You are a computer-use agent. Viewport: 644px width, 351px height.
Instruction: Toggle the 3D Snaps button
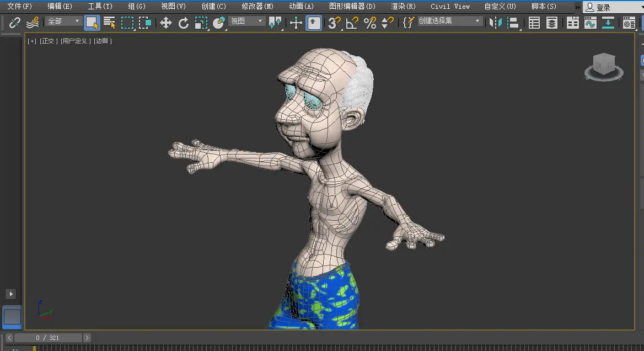[334, 23]
